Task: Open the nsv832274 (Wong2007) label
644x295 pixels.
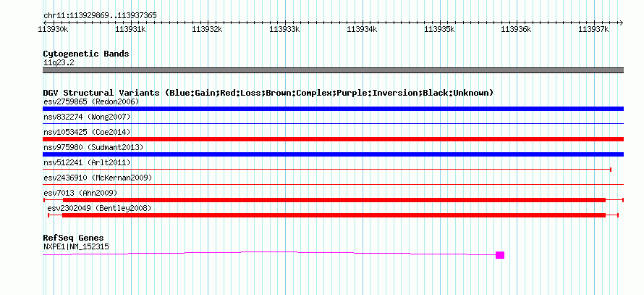Action: (x=87, y=117)
